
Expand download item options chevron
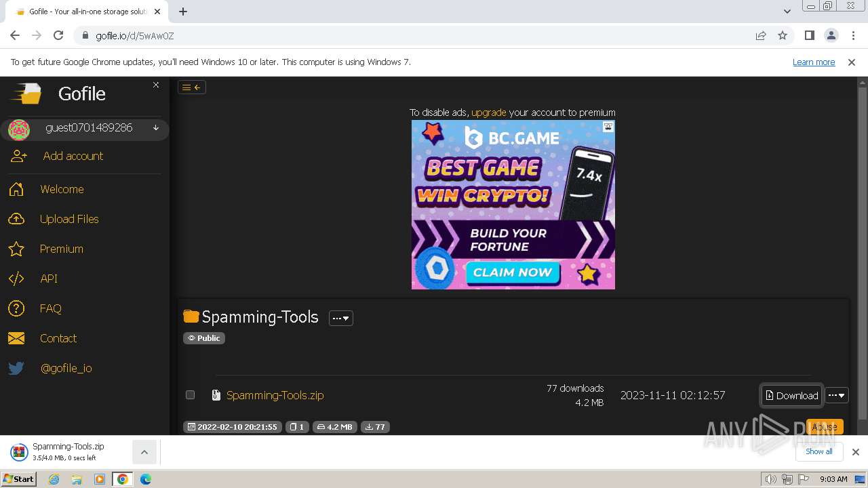pyautogui.click(x=144, y=452)
